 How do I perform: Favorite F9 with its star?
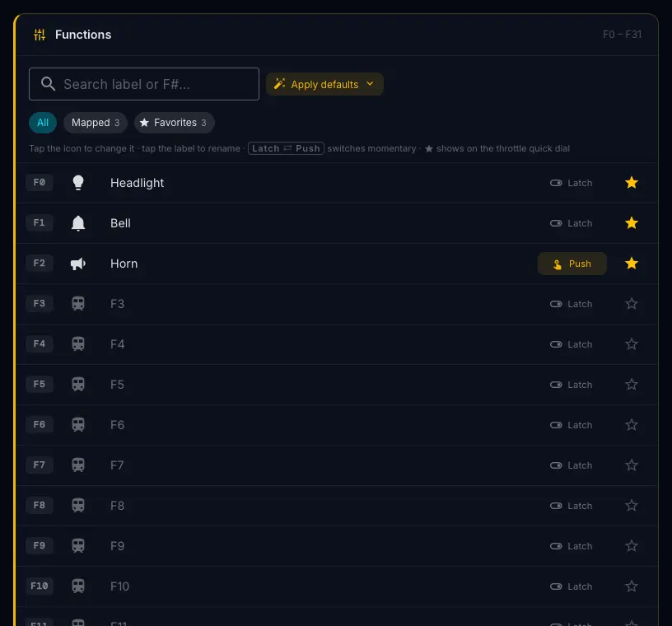(x=632, y=545)
